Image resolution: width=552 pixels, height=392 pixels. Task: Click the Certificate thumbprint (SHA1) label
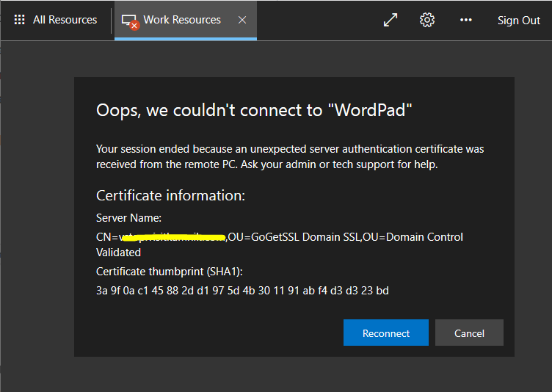[170, 272]
